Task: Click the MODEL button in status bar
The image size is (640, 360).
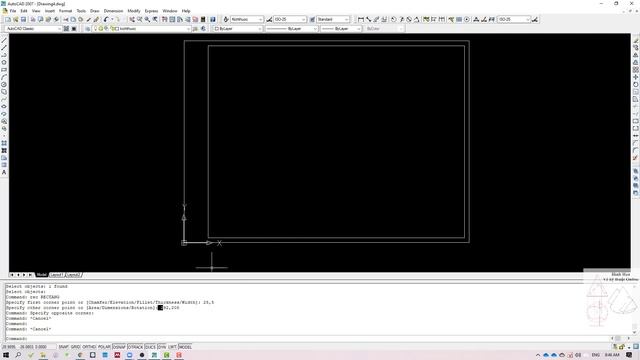Action: (185, 347)
